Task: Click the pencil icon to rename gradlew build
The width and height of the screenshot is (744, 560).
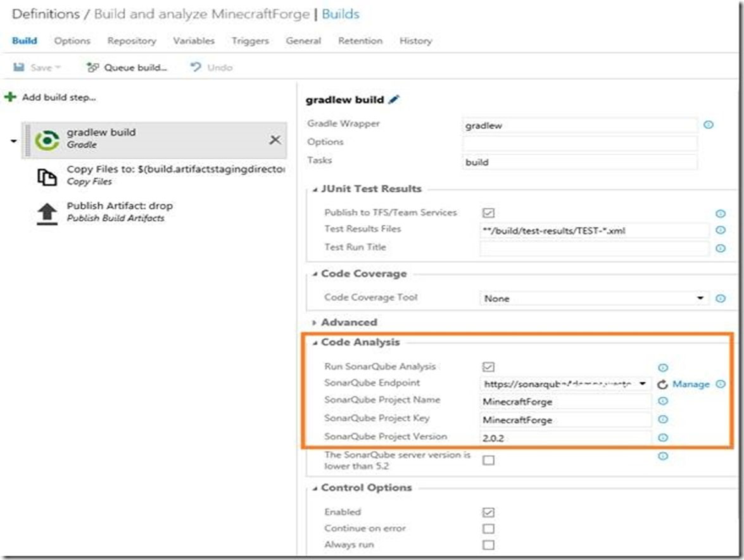Action: pos(394,99)
